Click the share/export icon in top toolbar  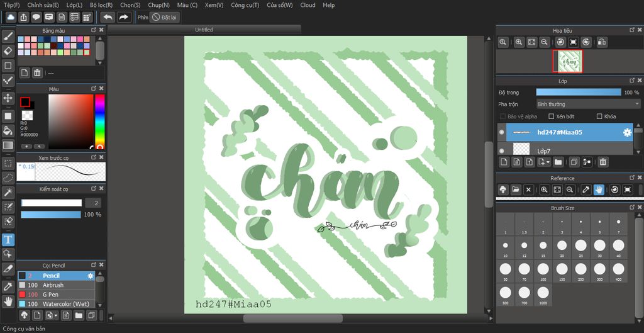click(x=23, y=17)
